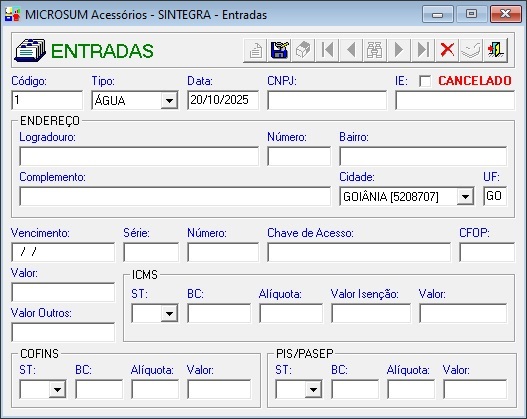Open search with binoculars icon
The height and width of the screenshot is (419, 527).
(x=375, y=50)
